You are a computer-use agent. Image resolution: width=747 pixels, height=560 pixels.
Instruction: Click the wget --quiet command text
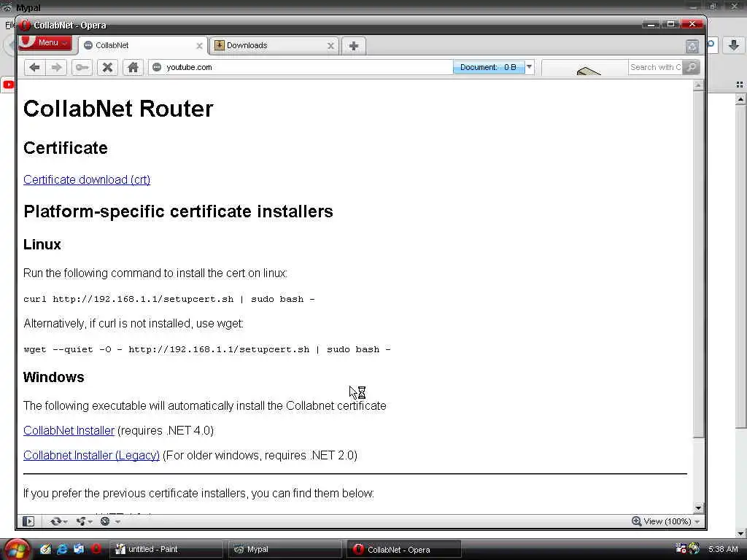coord(206,349)
